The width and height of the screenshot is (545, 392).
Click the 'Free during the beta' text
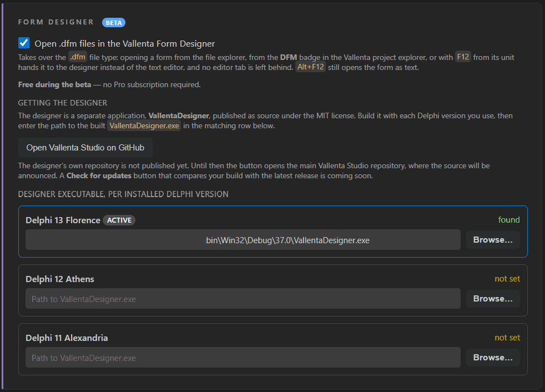coord(54,84)
